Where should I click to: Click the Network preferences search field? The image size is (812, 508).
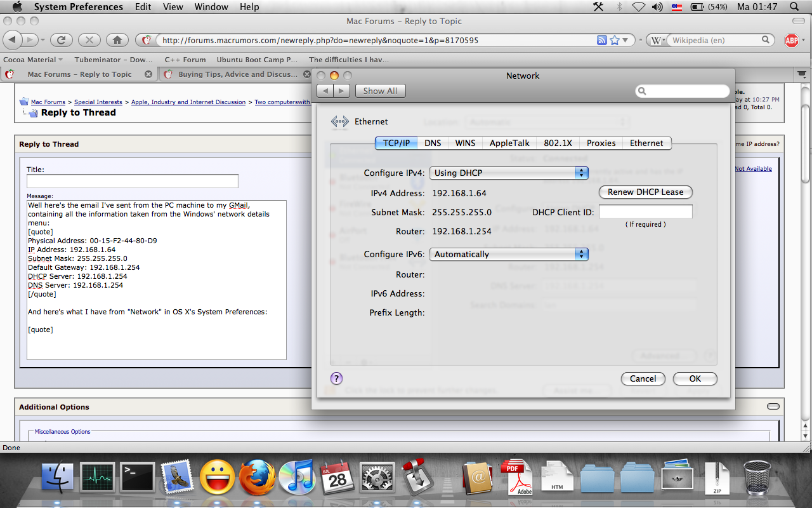pos(682,91)
